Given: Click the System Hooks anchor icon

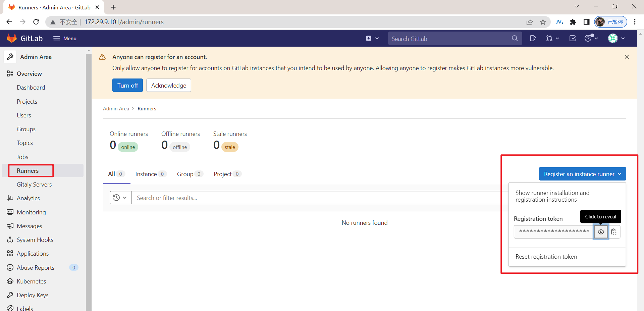Looking at the screenshot, I should click(x=10, y=240).
